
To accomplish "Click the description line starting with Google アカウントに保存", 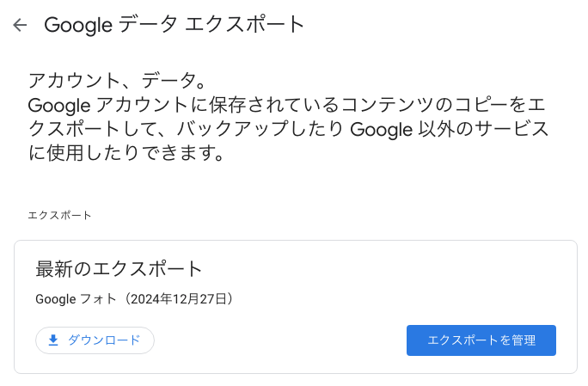I will tap(287, 105).
